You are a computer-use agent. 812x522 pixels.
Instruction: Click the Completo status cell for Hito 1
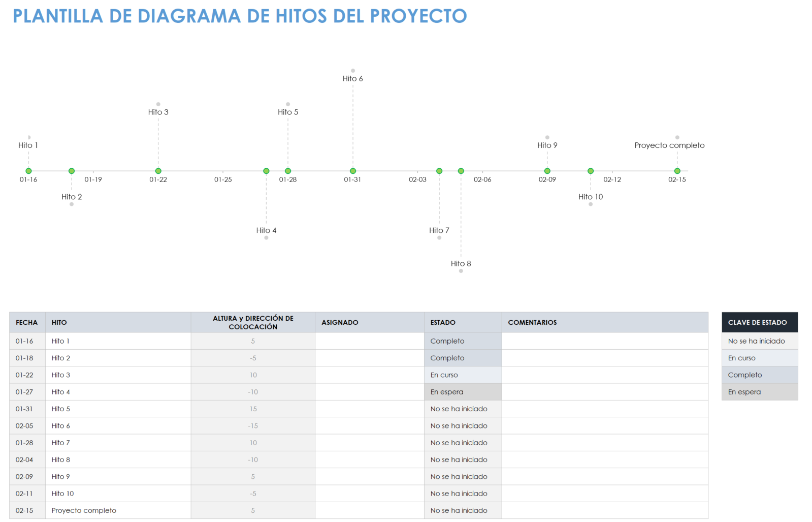(x=463, y=341)
